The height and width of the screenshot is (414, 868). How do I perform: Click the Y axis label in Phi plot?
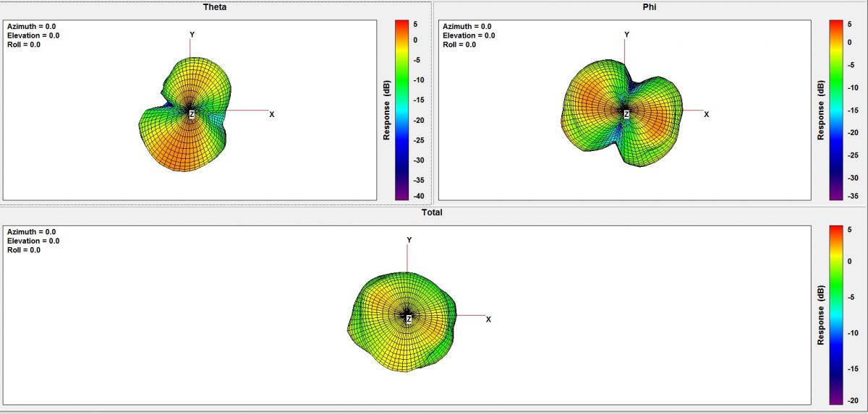click(626, 35)
